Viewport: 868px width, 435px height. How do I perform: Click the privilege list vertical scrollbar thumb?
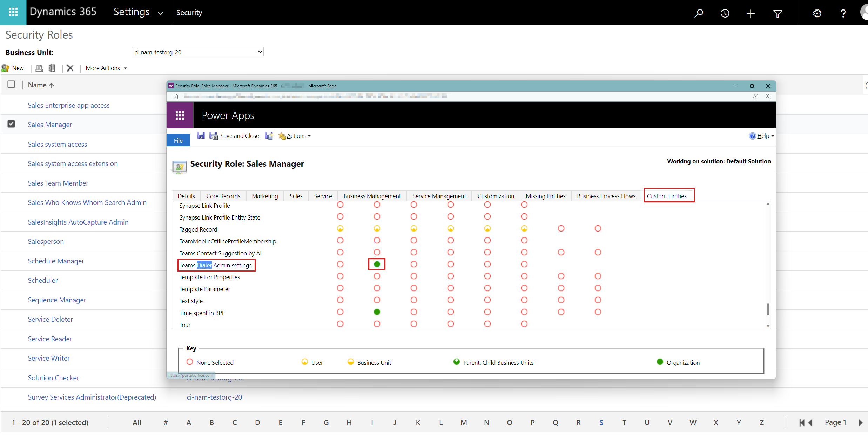click(768, 309)
